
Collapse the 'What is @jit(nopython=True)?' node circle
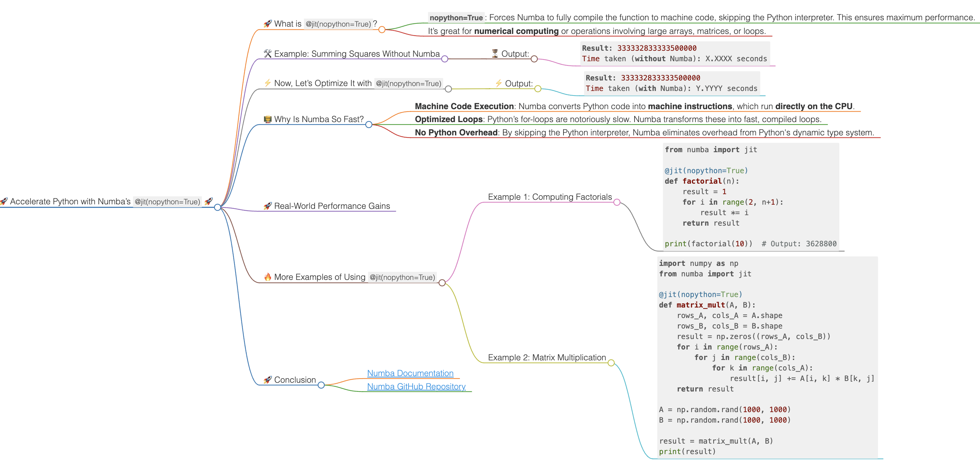coord(382,30)
